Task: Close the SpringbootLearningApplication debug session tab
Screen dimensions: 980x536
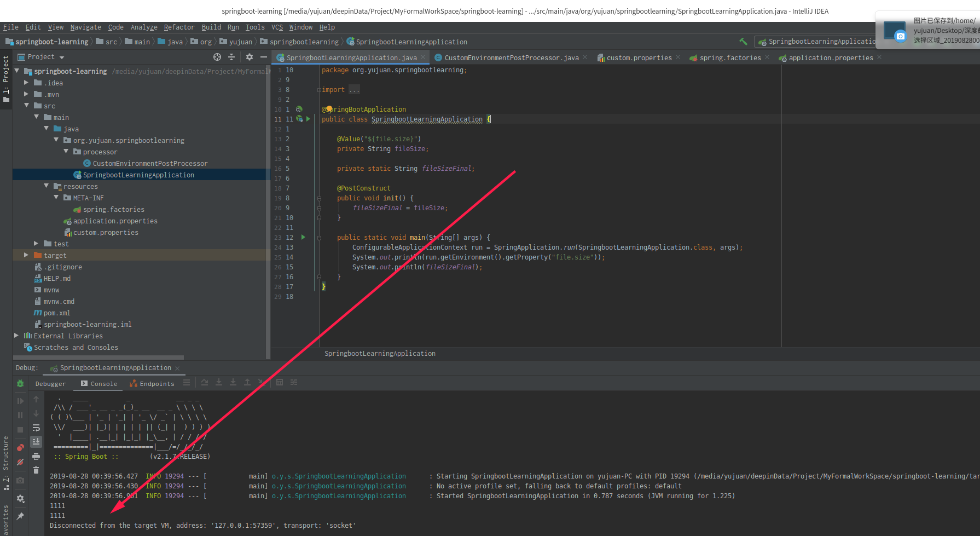Action: (x=177, y=368)
